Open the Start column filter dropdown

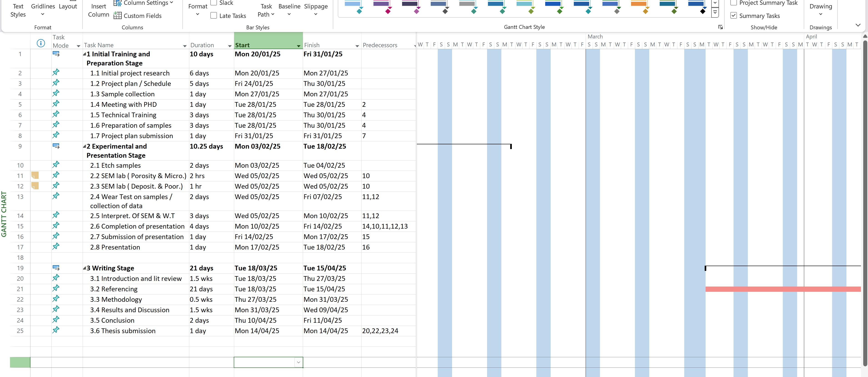click(298, 46)
